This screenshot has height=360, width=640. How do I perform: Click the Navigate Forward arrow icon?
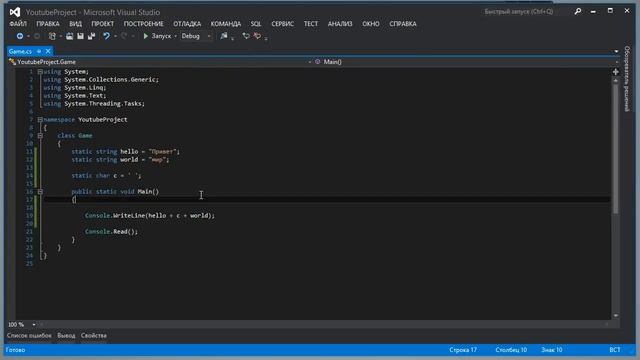(37, 36)
